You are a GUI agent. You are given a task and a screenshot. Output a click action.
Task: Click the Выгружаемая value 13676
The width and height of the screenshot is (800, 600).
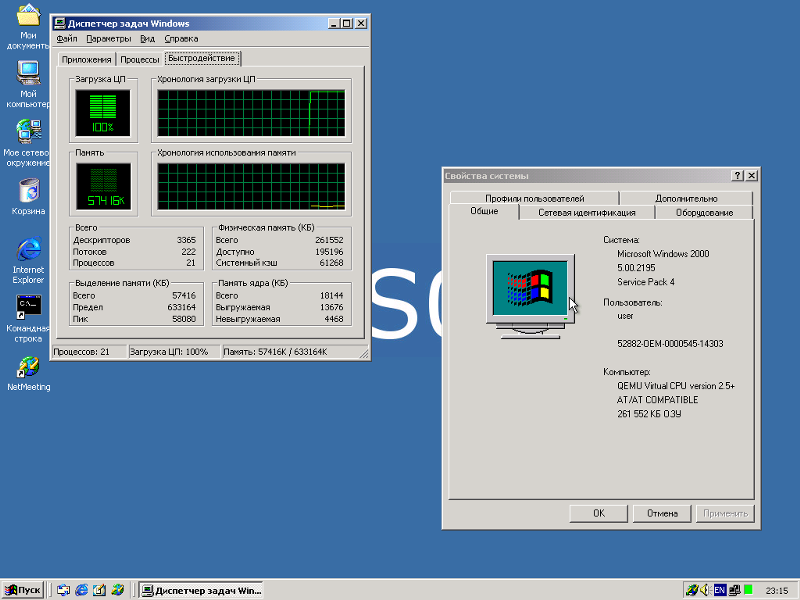tap(331, 307)
